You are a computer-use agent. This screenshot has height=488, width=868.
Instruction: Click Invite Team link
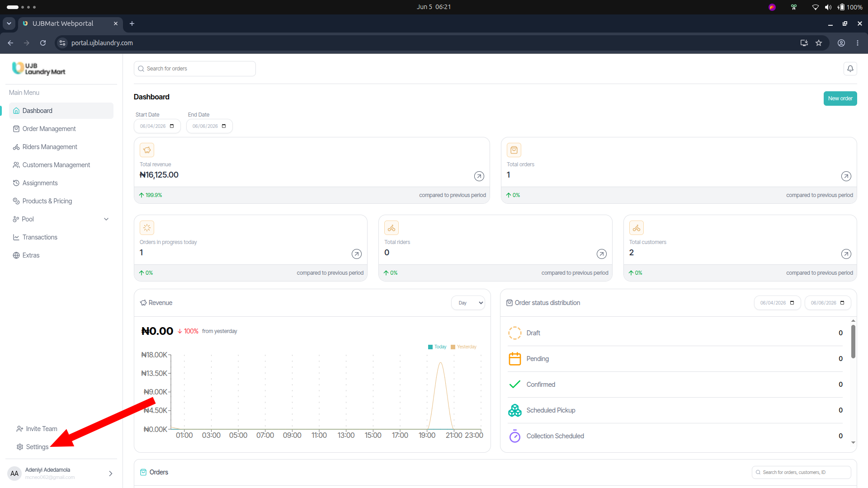[x=37, y=429]
